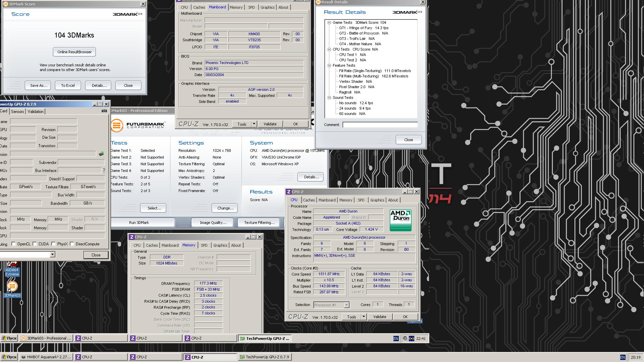Click Save As... in 3DMark Score window
Image resolution: width=644 pixels, height=362 pixels.
(x=38, y=85)
